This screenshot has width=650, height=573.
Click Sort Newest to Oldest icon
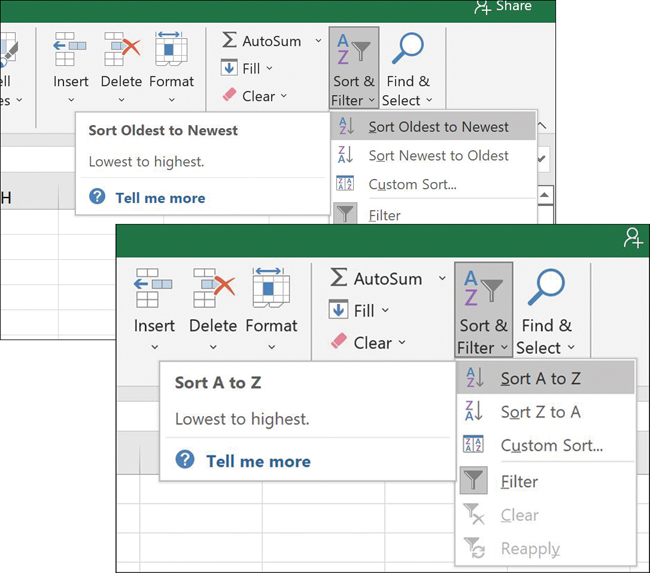point(345,155)
